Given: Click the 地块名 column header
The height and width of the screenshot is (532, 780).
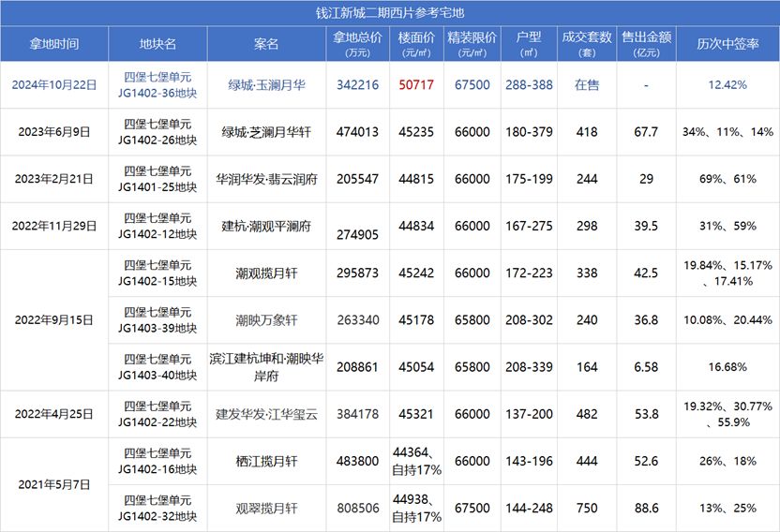Looking at the screenshot, I should (157, 44).
